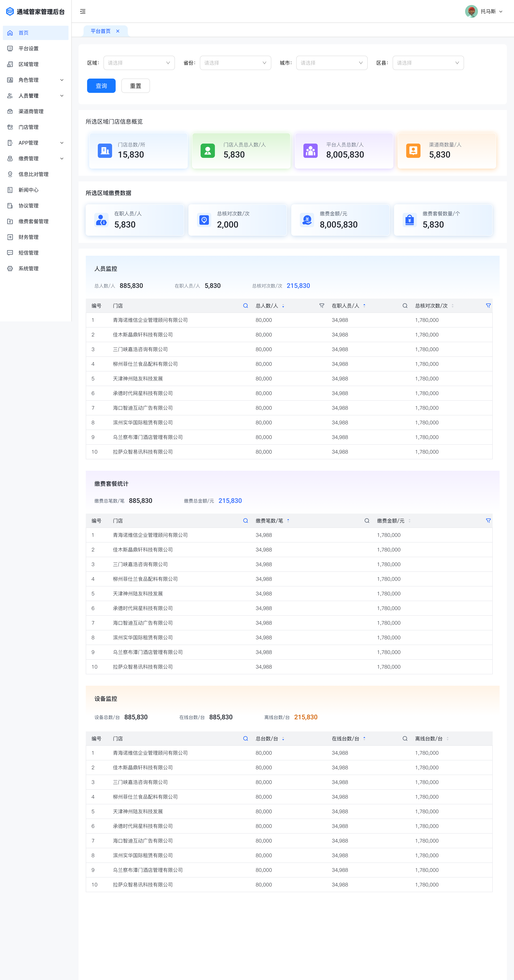This screenshot has height=980, width=514.
Task: Click the orange 离线台数 value 215,830
Action: pyautogui.click(x=306, y=717)
